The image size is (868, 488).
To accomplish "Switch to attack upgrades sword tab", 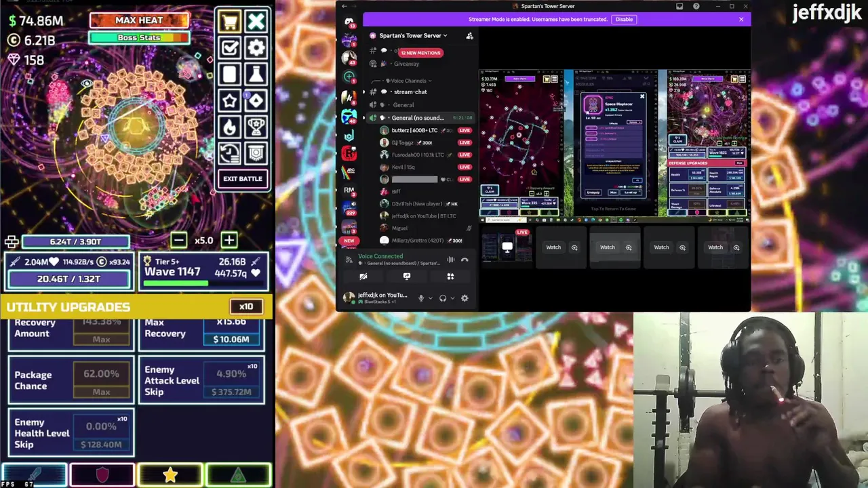I will (34, 476).
